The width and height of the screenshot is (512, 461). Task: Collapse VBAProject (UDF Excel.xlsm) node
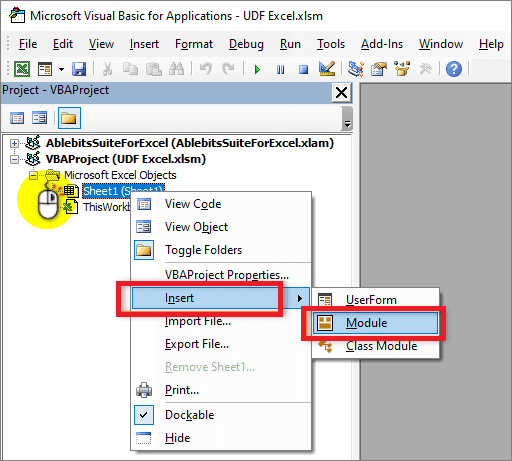point(14,160)
